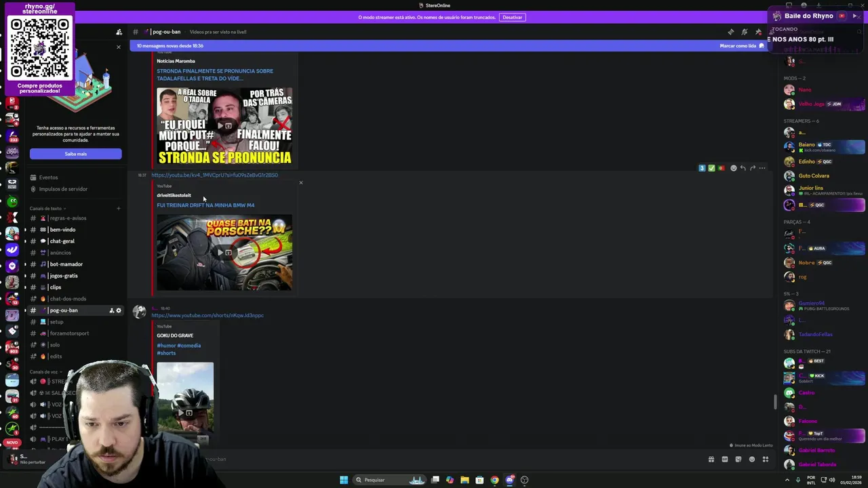Open member Nano in Mods list

pyautogui.click(x=824, y=90)
